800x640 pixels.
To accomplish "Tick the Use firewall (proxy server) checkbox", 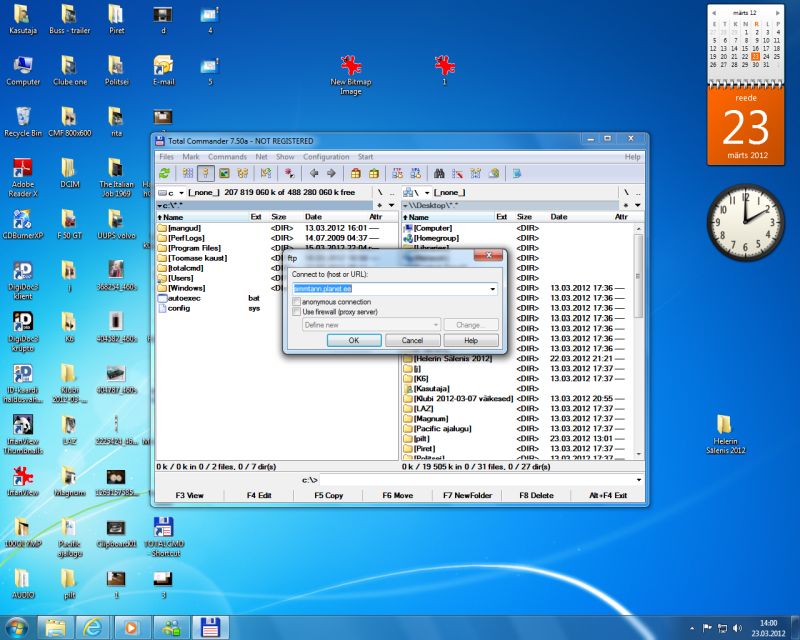I will point(297,312).
